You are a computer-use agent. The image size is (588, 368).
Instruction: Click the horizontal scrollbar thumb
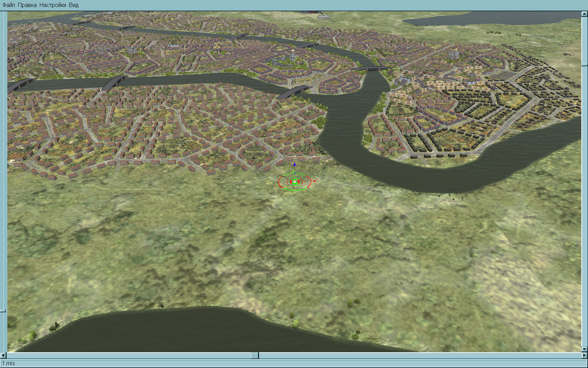(x=255, y=355)
